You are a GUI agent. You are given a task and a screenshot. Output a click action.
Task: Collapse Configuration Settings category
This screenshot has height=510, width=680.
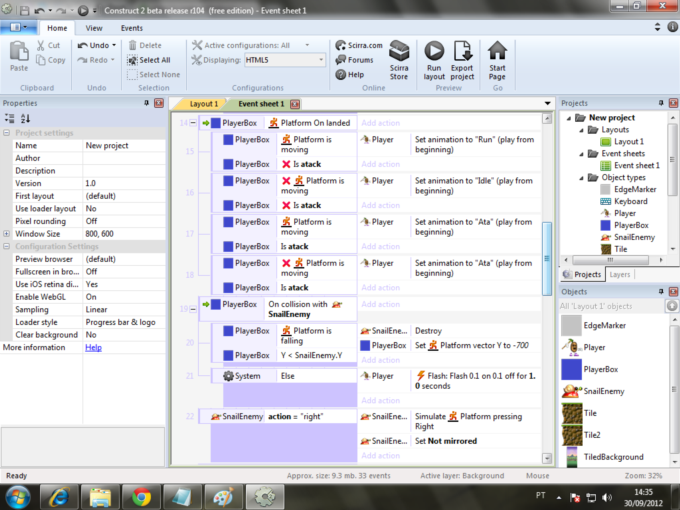[x=6, y=246]
